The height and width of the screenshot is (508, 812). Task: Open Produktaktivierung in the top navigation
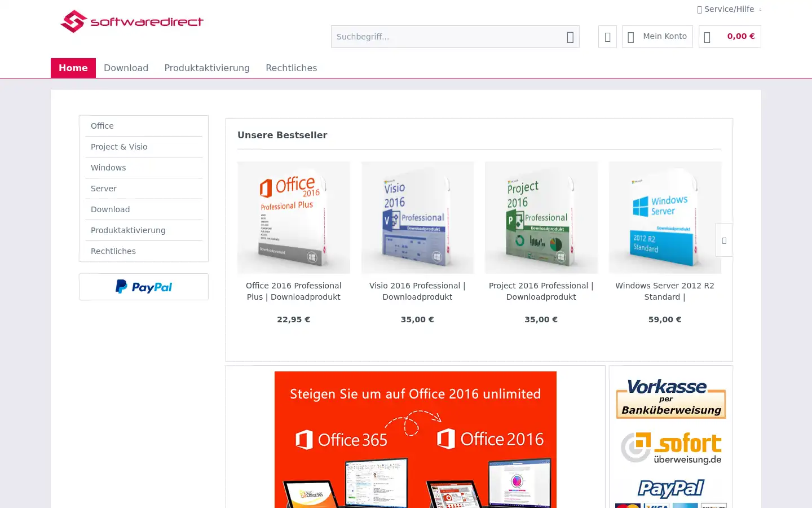pyautogui.click(x=207, y=68)
